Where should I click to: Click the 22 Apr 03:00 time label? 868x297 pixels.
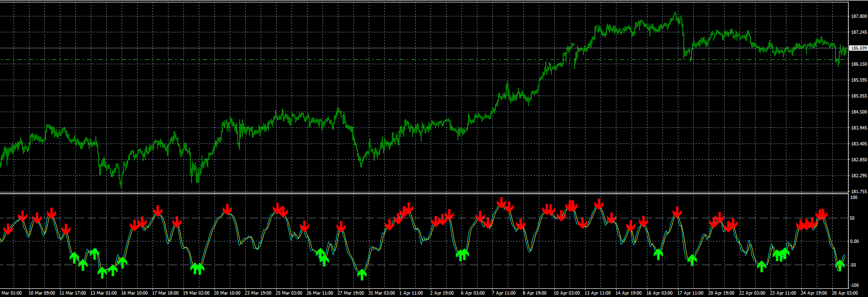coord(753,293)
